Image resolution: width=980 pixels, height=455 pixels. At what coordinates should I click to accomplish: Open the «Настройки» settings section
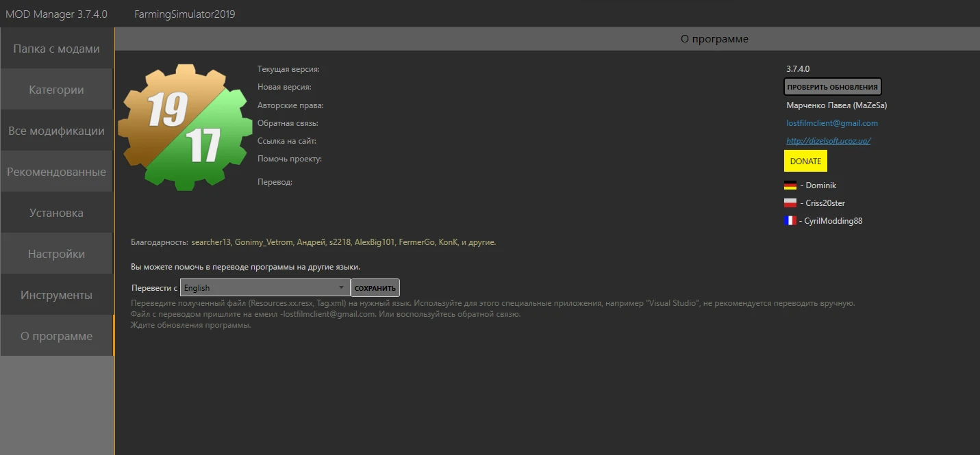(x=55, y=253)
